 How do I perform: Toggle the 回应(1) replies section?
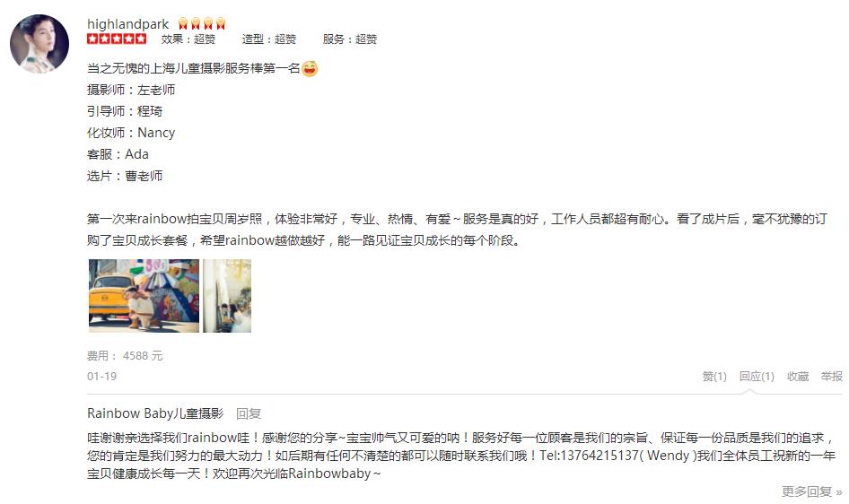pyautogui.click(x=757, y=377)
